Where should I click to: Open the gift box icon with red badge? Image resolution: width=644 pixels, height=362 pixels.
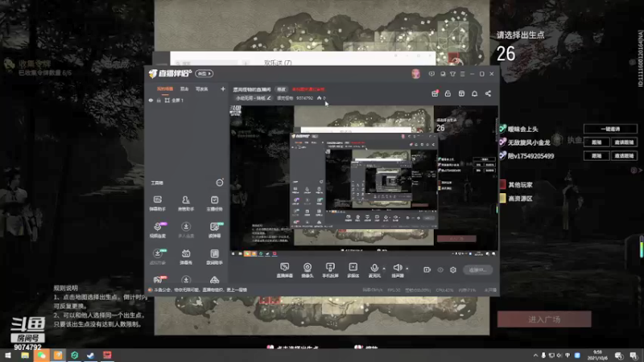[435, 93]
